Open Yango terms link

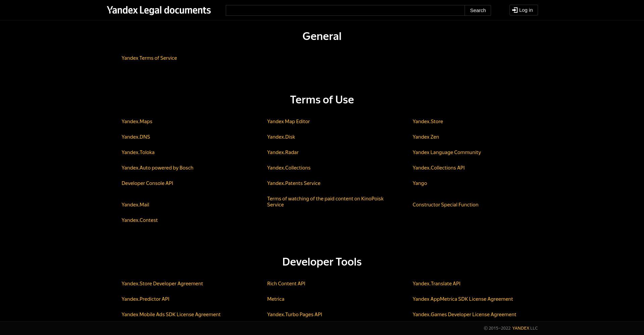point(420,183)
